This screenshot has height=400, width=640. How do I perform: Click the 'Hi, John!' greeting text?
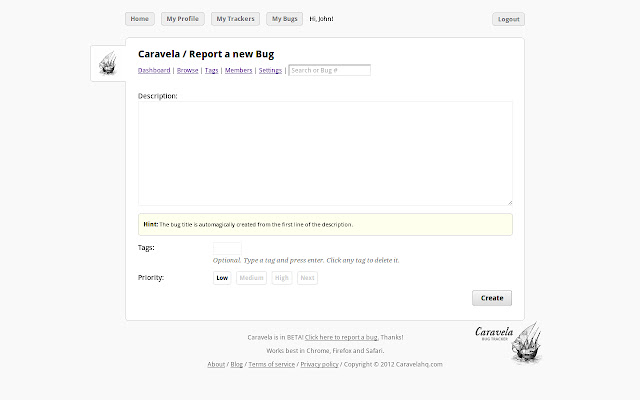[x=321, y=19]
